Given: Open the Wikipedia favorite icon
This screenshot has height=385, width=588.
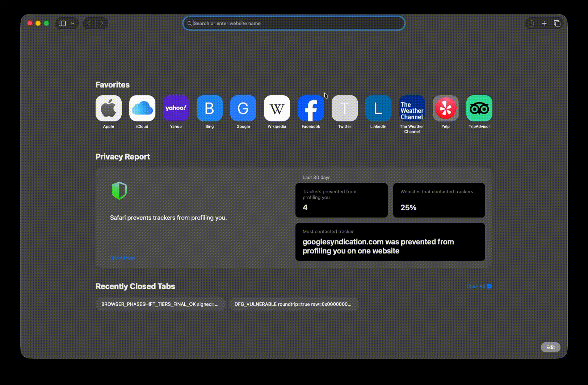Looking at the screenshot, I should coord(277,108).
